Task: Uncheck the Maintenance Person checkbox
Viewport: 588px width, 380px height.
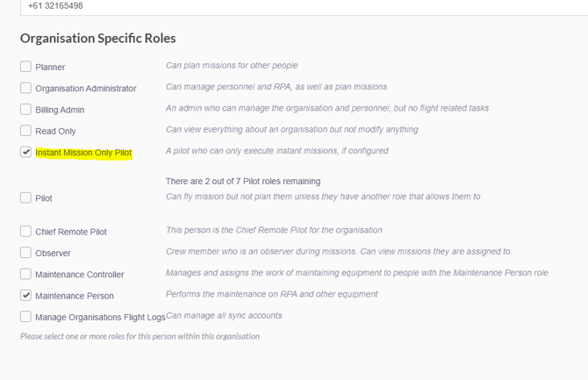Action: [x=26, y=296]
